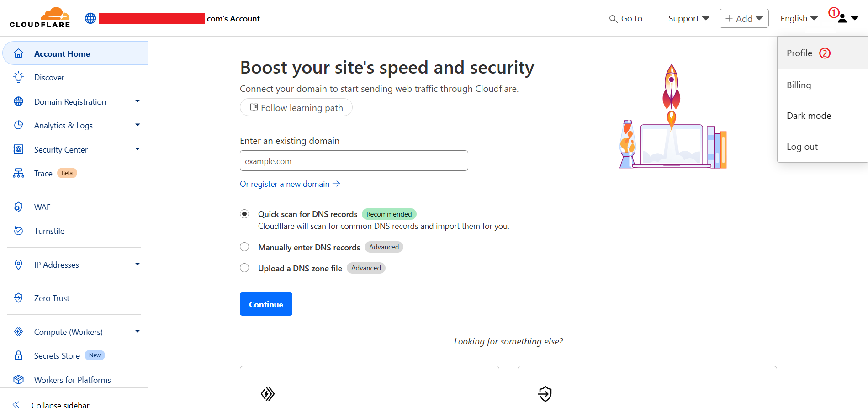Open Profile from user menu
Image resolution: width=868 pixels, height=408 pixels.
point(822,53)
